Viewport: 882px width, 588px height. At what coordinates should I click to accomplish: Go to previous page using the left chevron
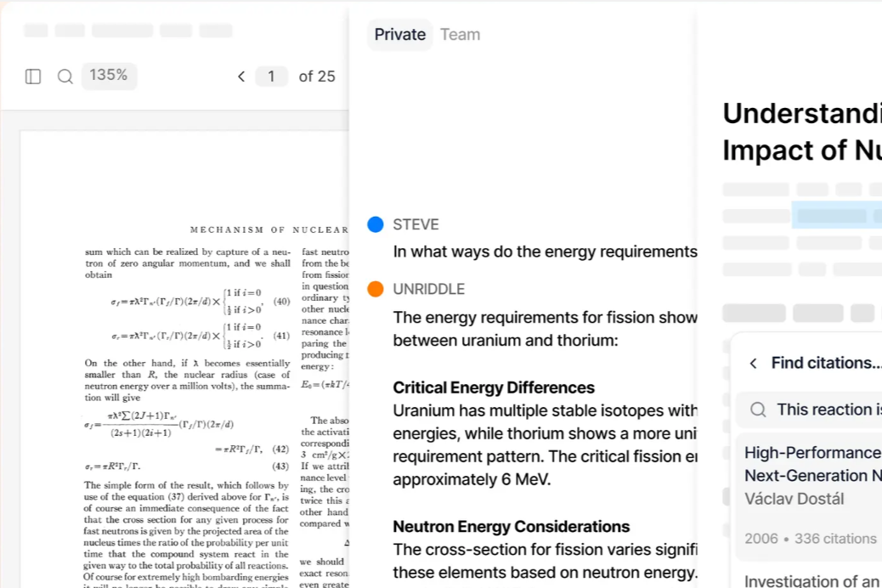[241, 76]
